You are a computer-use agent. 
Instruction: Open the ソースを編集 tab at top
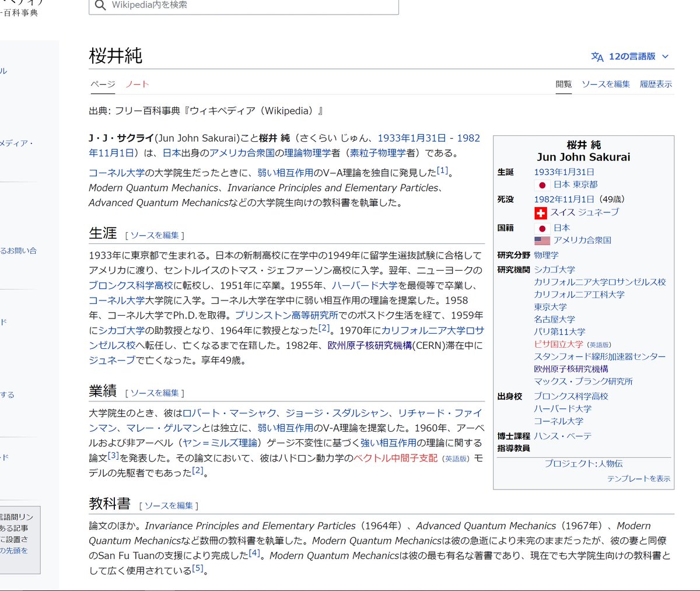point(605,84)
